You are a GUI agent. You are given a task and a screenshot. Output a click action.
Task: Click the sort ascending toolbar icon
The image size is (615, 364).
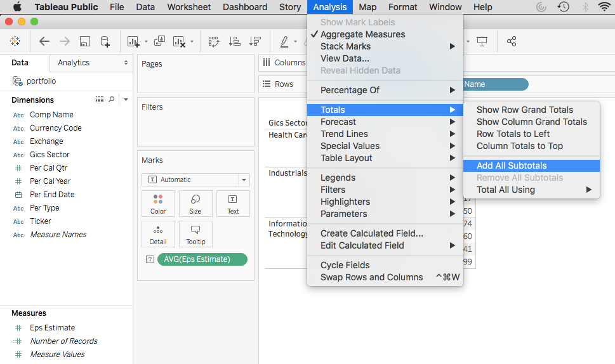point(235,41)
